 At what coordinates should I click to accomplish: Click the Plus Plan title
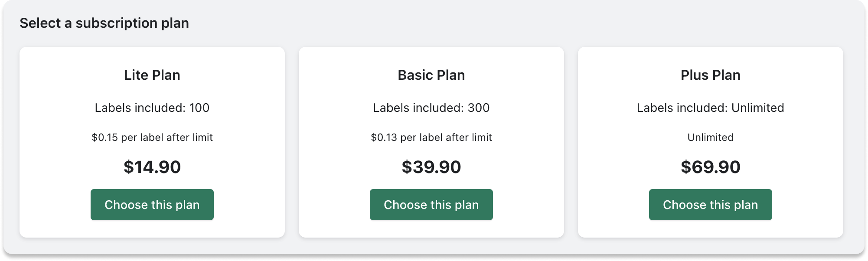[710, 75]
